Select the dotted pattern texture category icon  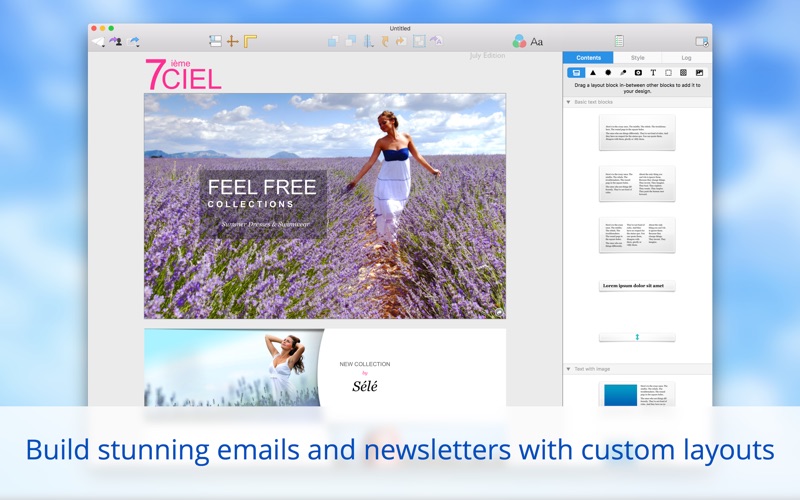tap(684, 73)
